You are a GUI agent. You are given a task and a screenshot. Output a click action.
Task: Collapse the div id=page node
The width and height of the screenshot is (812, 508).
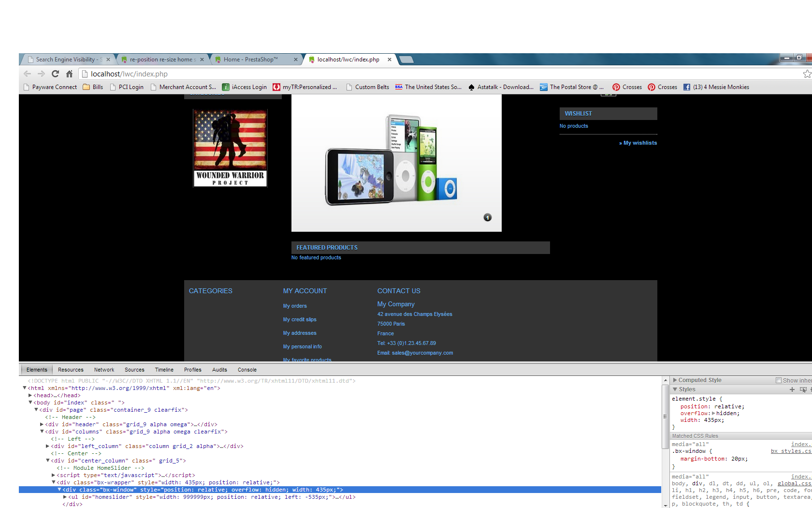(36, 410)
